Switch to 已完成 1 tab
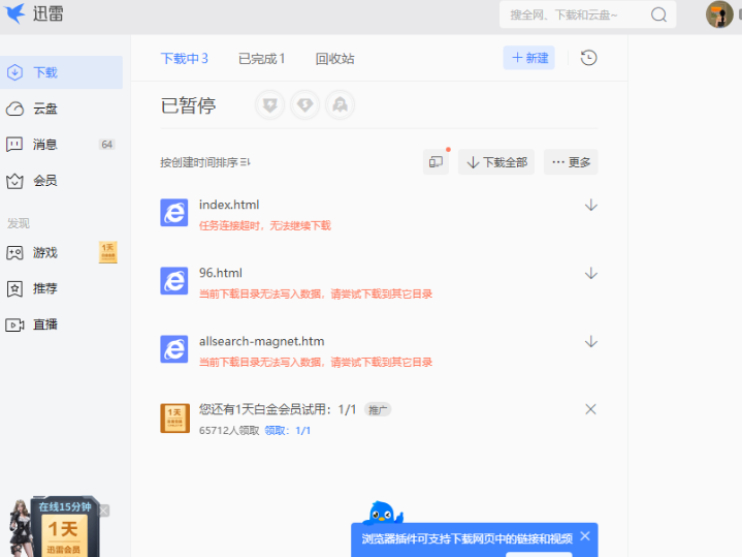 pyautogui.click(x=262, y=58)
